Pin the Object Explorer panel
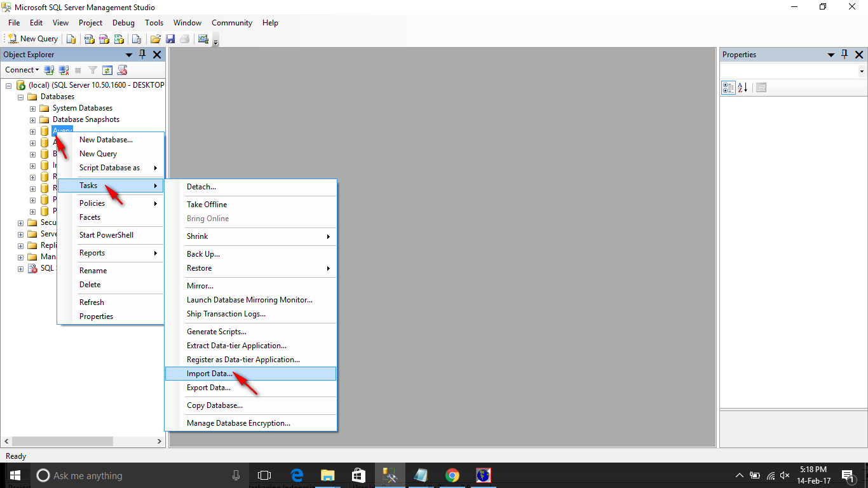Viewport: 868px width, 488px height. (142, 55)
